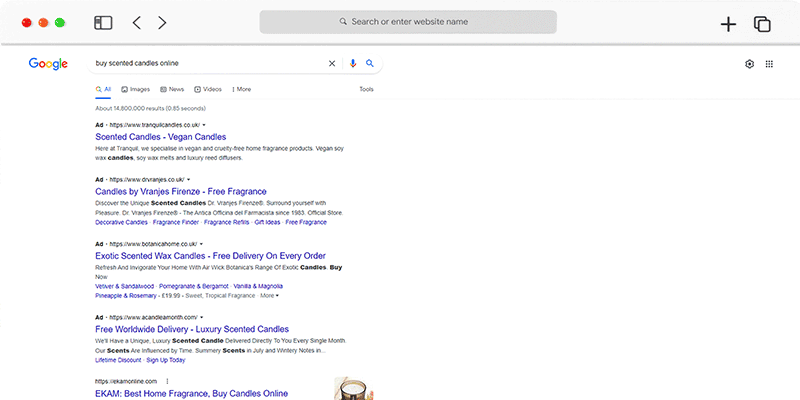Click the Google search box text

[x=137, y=63]
